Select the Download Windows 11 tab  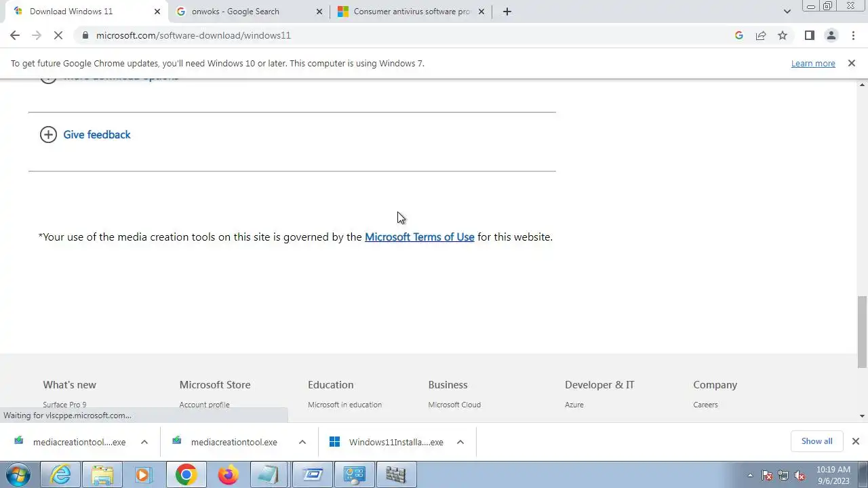tap(87, 12)
